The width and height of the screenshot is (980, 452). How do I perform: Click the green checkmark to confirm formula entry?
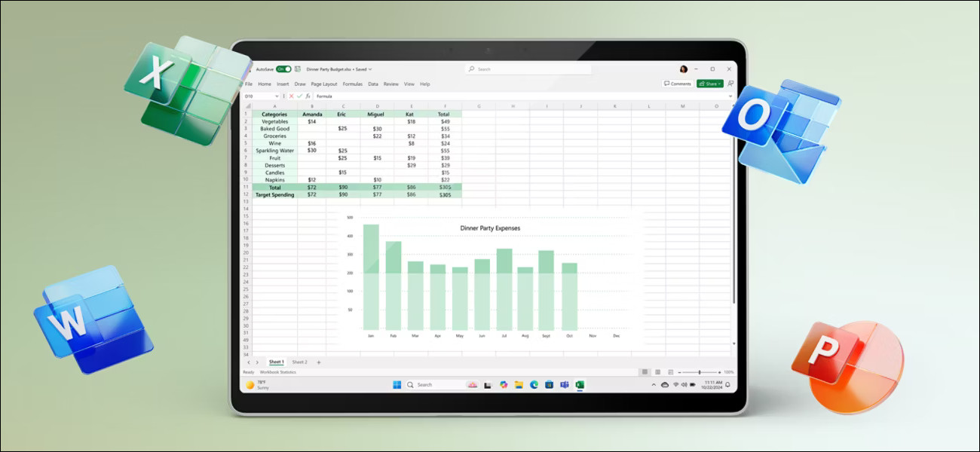(x=299, y=96)
